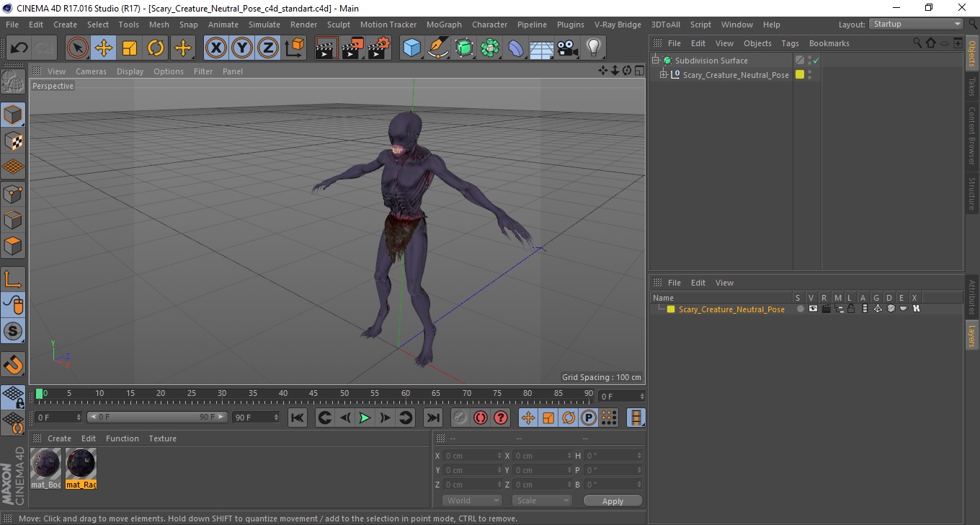Open the Array modeling objects icon
The image size is (980, 525).
tap(490, 48)
